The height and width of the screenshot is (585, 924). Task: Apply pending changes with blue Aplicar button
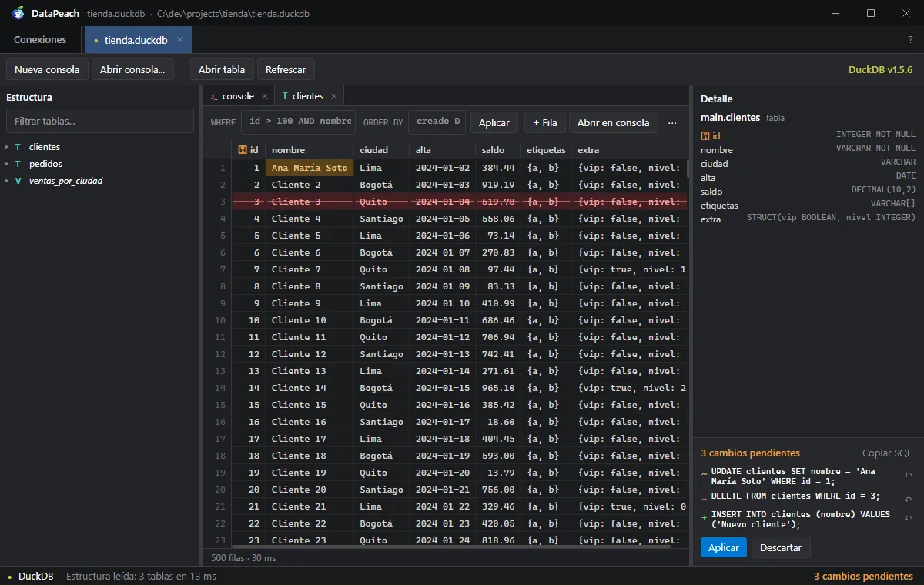724,548
